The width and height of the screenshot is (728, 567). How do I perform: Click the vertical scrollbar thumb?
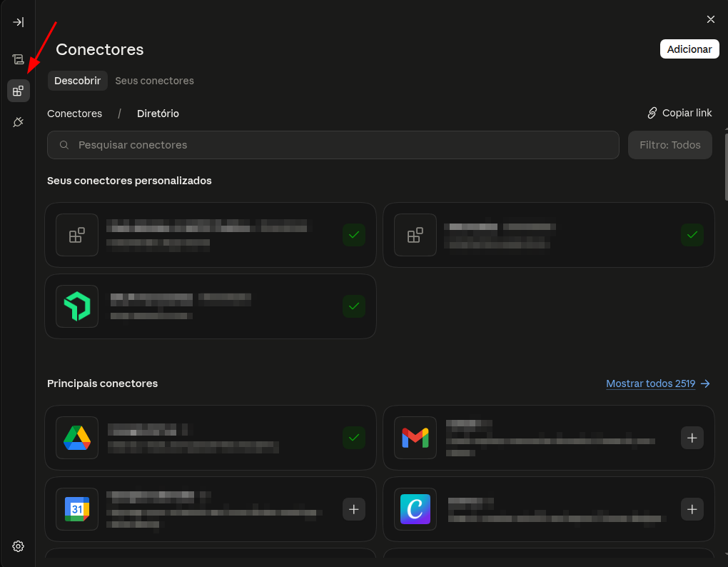(x=726, y=167)
